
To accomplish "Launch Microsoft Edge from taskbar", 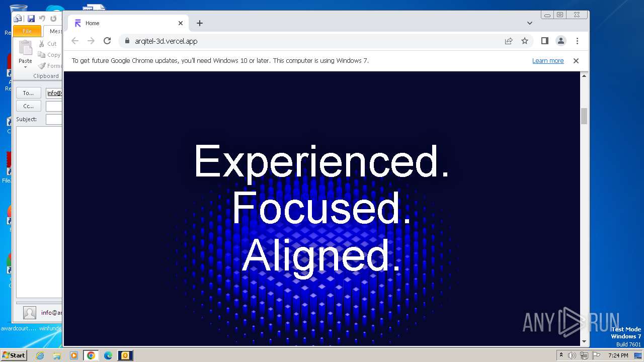I will pyautogui.click(x=108, y=355).
